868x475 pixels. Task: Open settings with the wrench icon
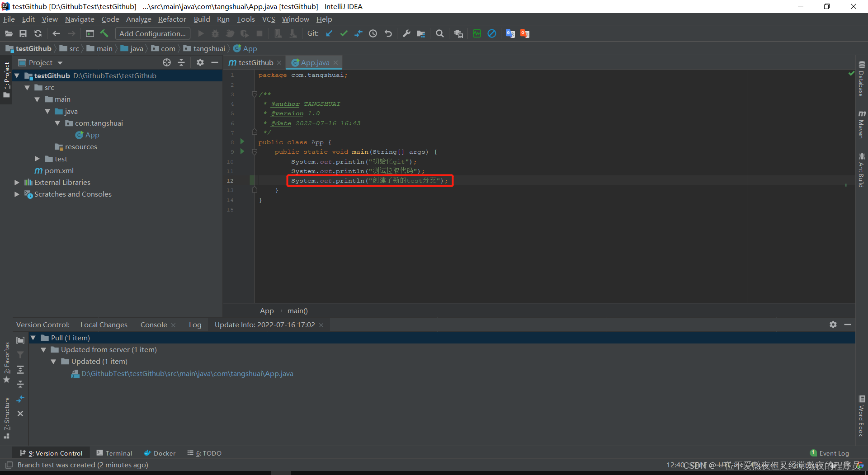(x=406, y=33)
